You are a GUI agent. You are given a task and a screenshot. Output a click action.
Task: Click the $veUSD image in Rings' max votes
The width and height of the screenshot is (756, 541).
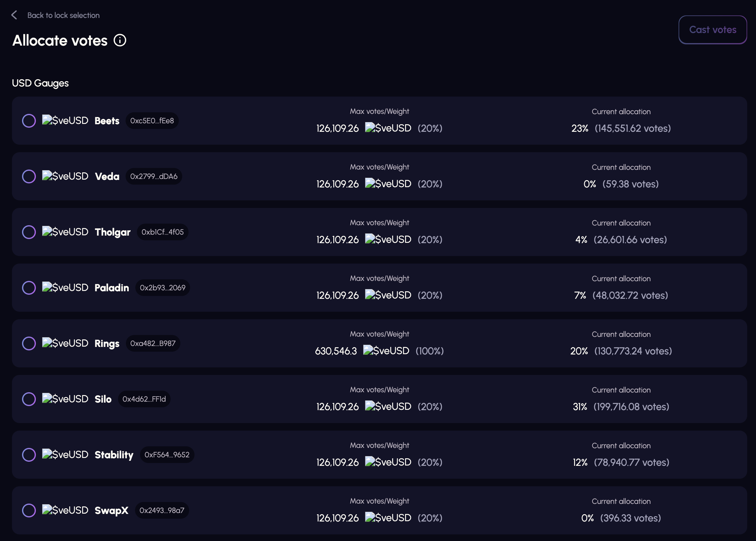click(x=386, y=350)
